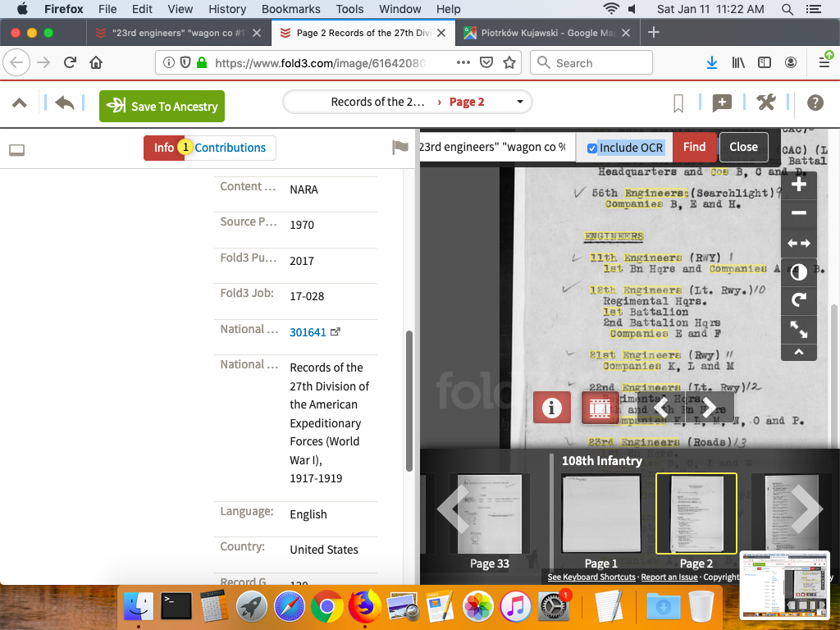The image size is (840, 630).
Task: Click the add comment annotation icon
Action: point(722,103)
